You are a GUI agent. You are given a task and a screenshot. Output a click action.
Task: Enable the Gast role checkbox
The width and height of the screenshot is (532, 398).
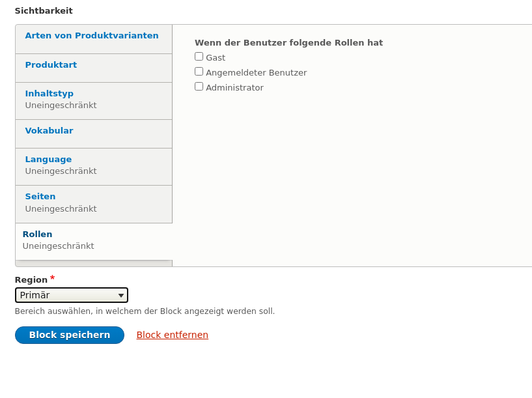pyautogui.click(x=199, y=57)
